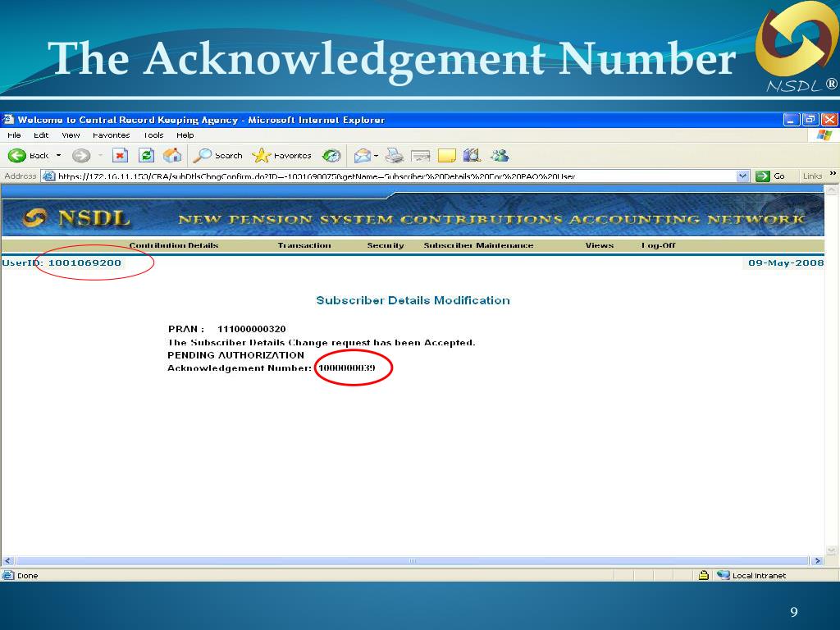Click the Log-Off link
This screenshot has height=630, width=840.
pyautogui.click(x=659, y=245)
